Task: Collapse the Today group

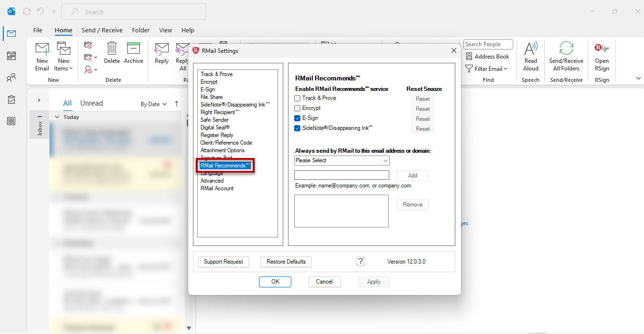Action: coord(57,117)
